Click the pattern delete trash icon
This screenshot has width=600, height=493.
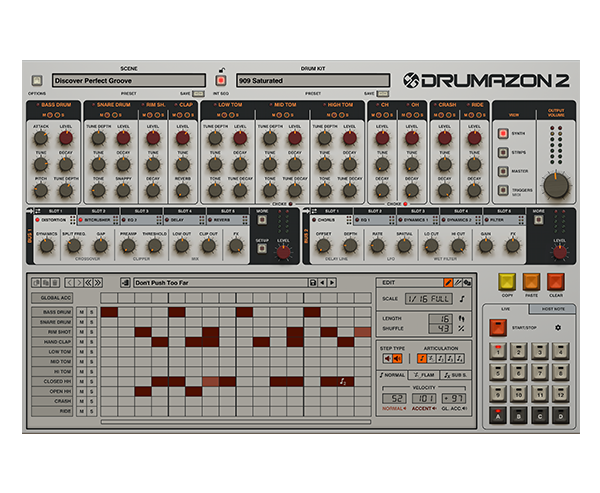(x=55, y=283)
